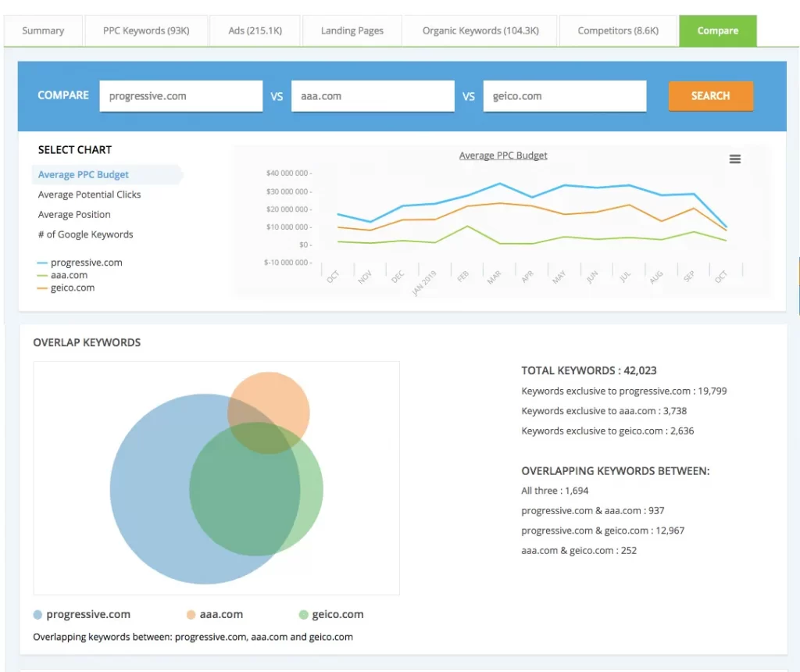Click the Overlapping keywords between caption text
This screenshot has width=800, height=672.
point(193,637)
